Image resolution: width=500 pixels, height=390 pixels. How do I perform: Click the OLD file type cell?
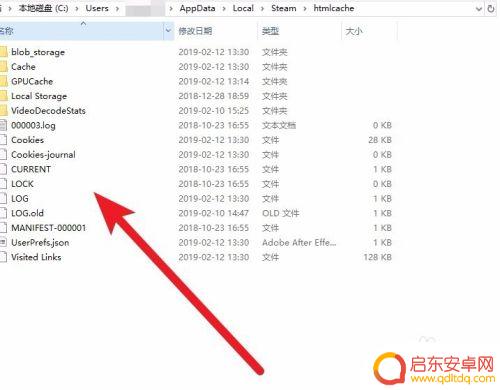[281, 213]
